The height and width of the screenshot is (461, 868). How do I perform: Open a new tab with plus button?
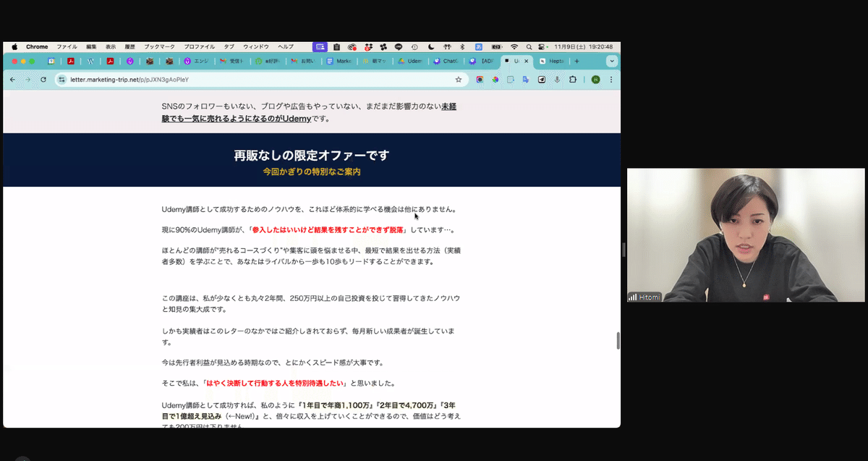tap(576, 62)
